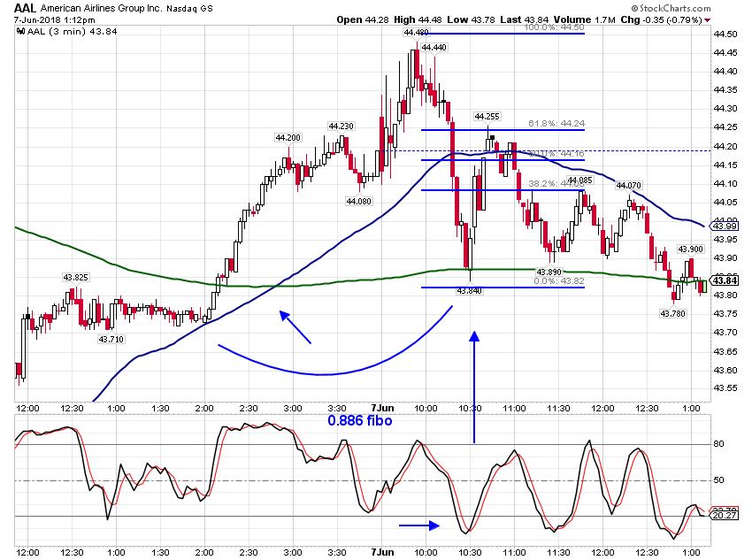Click the Chg -0.35 (-0.79%) reading
This screenshot has width=752, height=560.
[x=661, y=19]
